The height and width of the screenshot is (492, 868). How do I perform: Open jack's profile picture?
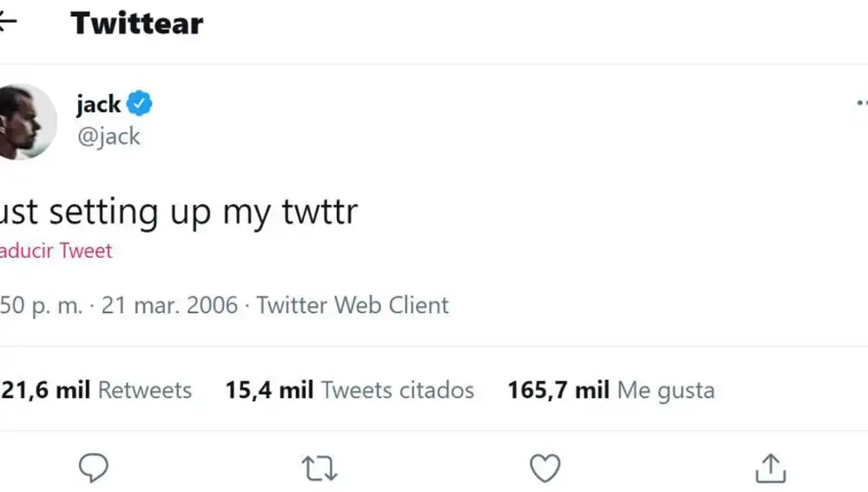26,121
